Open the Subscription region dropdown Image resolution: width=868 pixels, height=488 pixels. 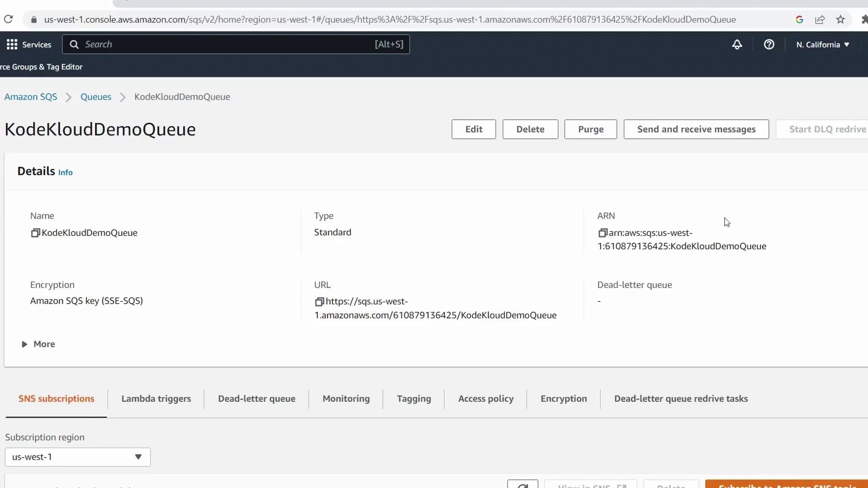coord(77,457)
